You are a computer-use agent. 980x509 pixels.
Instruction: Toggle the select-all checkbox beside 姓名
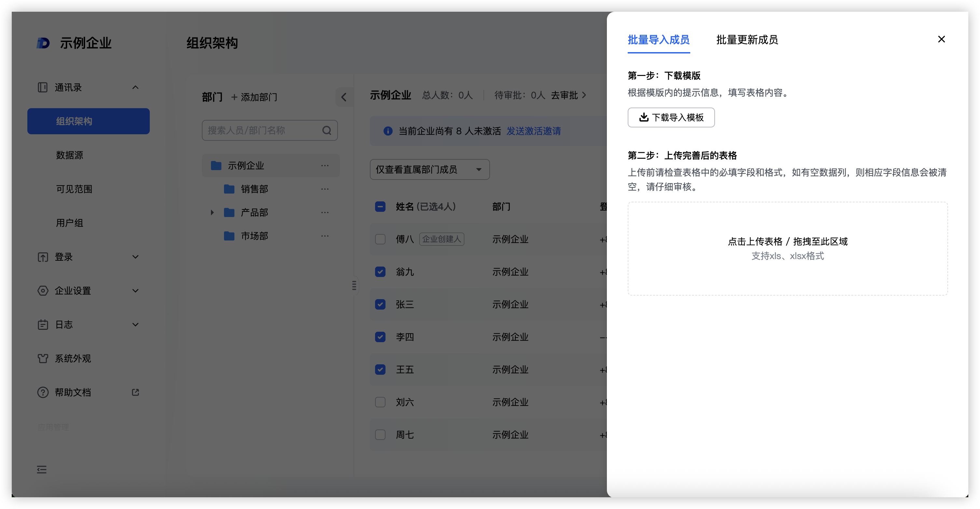(x=380, y=207)
